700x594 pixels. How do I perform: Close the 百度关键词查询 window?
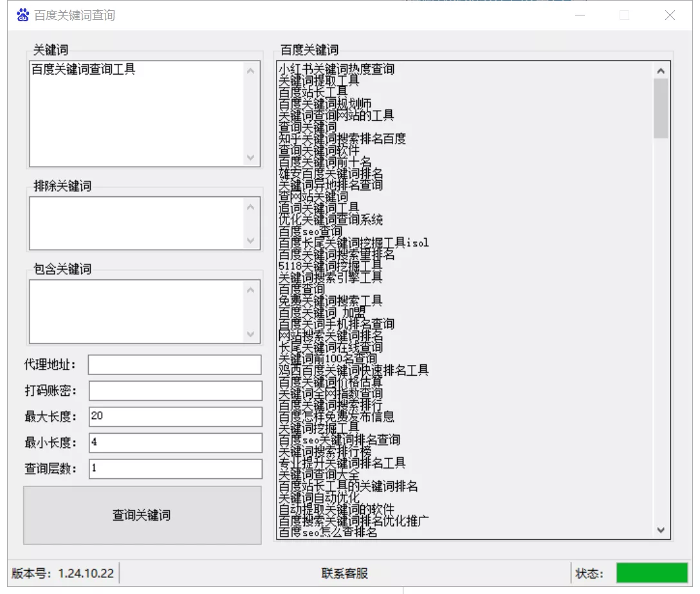670,15
